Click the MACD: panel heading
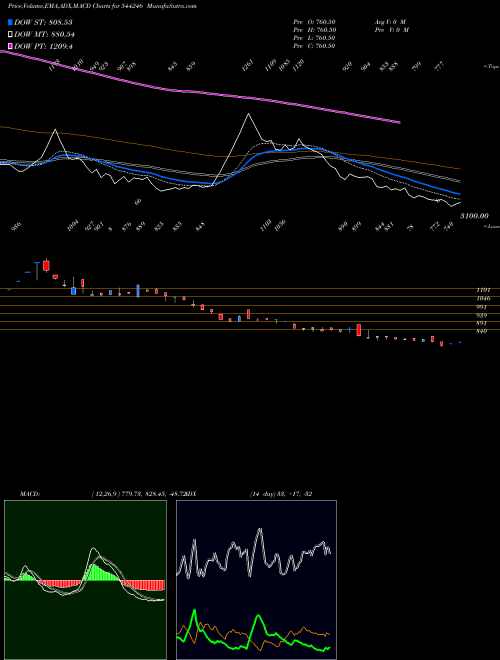The width and height of the screenshot is (500, 660). click(x=30, y=494)
